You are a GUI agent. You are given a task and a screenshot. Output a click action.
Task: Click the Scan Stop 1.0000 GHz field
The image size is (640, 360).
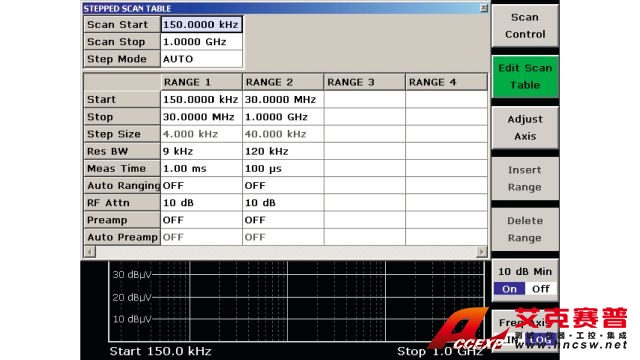coord(202,42)
